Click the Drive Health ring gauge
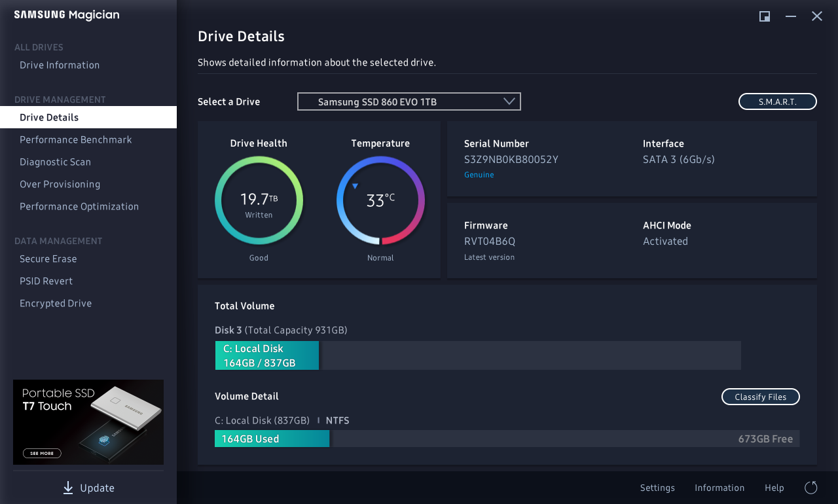 click(259, 200)
